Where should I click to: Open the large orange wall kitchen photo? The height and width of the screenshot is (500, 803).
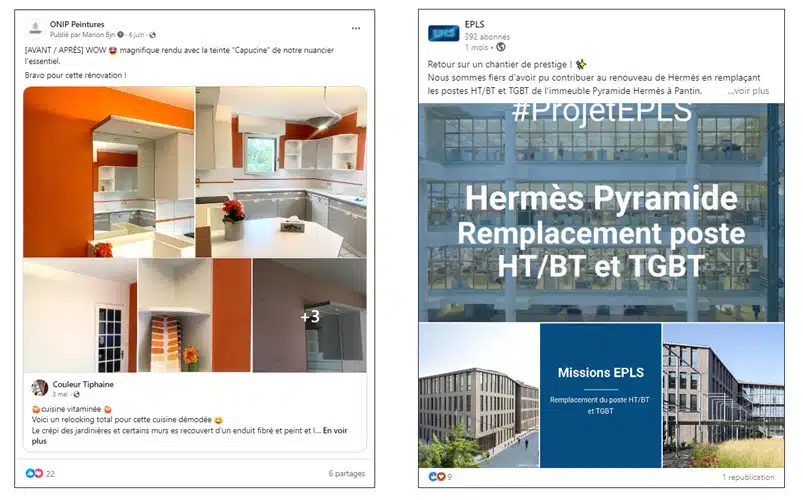pos(109,172)
